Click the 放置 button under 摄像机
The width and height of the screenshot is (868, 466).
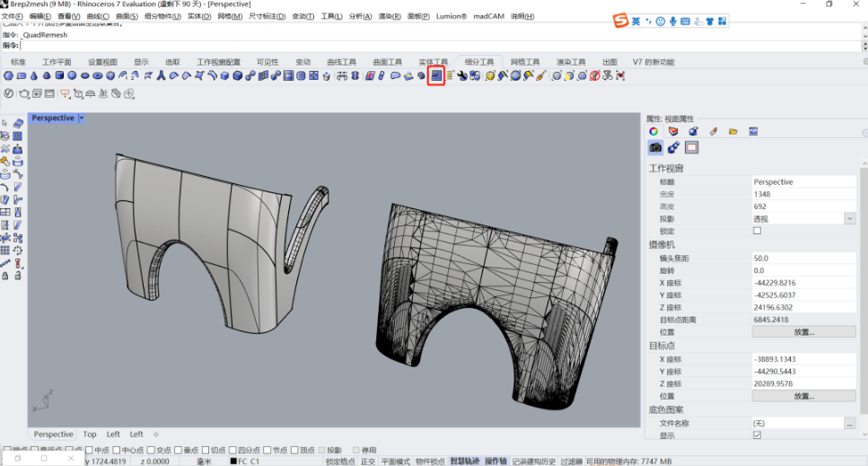coord(803,332)
